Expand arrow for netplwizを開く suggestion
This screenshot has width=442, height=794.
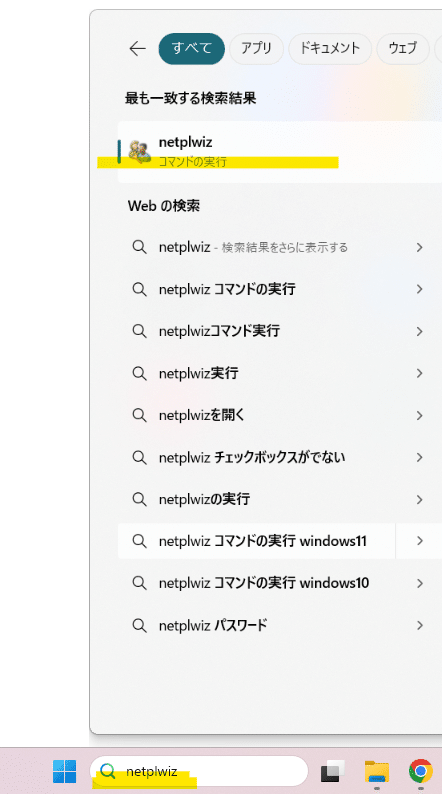[419, 415]
